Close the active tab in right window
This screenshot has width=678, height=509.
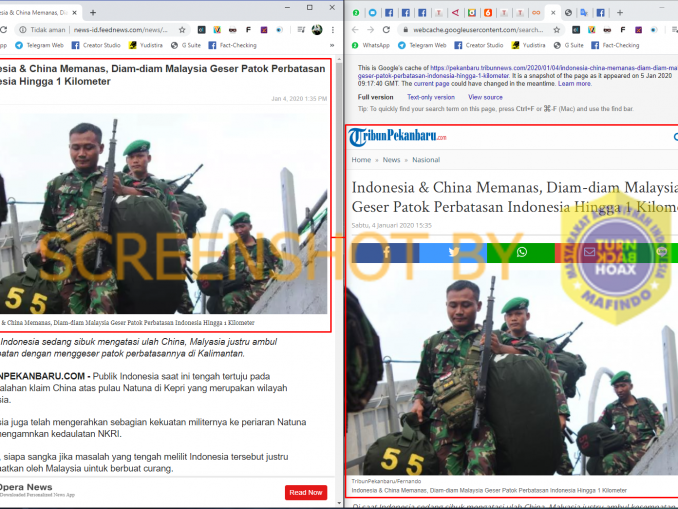coord(553,13)
